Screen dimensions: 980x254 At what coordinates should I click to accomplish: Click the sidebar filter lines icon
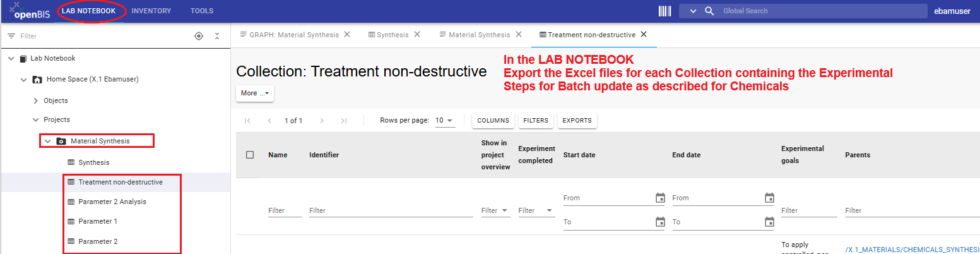coord(11,37)
